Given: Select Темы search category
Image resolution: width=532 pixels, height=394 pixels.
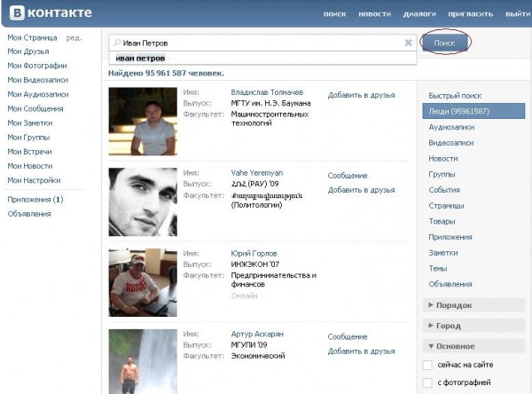Looking at the screenshot, I should click(438, 268).
